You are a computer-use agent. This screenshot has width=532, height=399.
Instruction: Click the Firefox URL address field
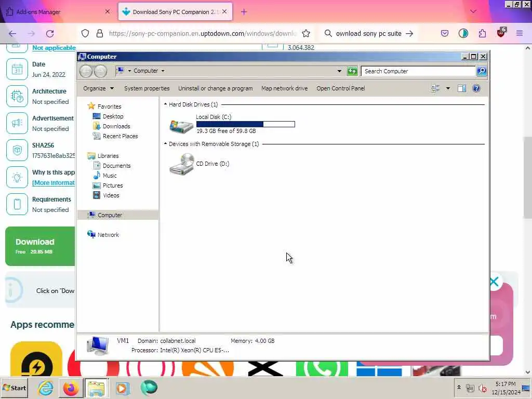203,33
